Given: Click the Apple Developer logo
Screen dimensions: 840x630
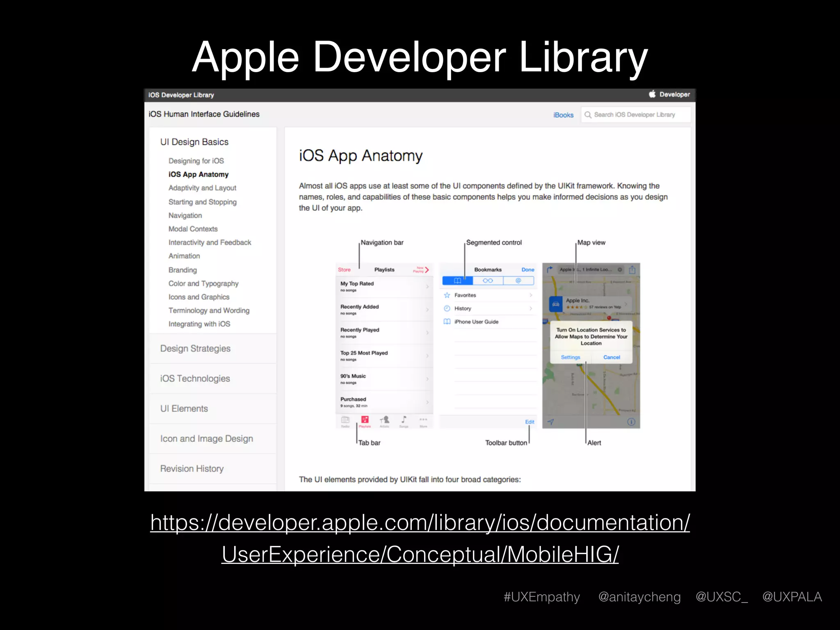Looking at the screenshot, I should 669,94.
